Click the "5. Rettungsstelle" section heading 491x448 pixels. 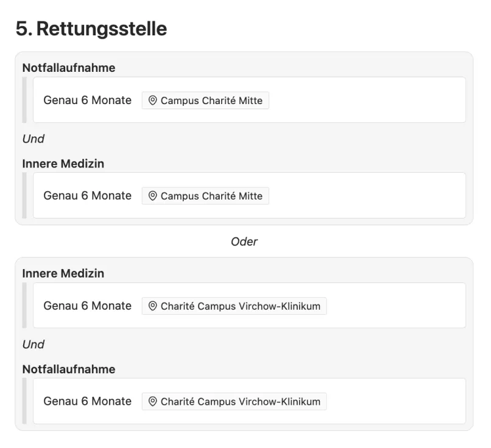pos(91,29)
